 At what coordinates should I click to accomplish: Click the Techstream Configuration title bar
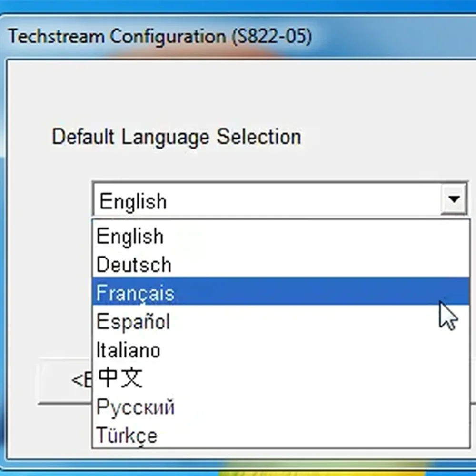point(238,36)
